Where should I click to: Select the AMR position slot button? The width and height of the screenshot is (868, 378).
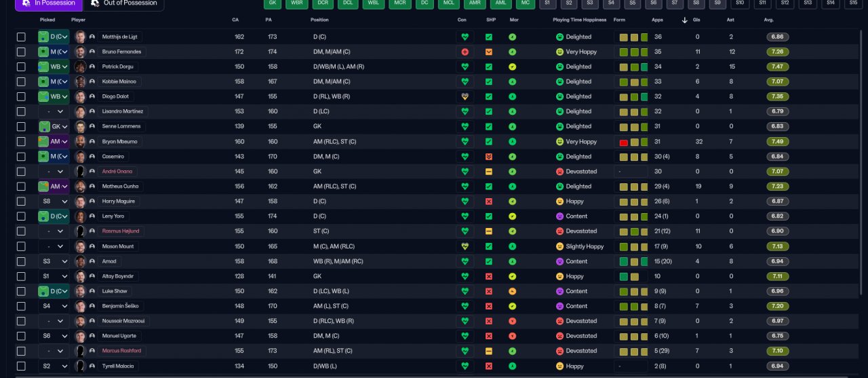475,3
